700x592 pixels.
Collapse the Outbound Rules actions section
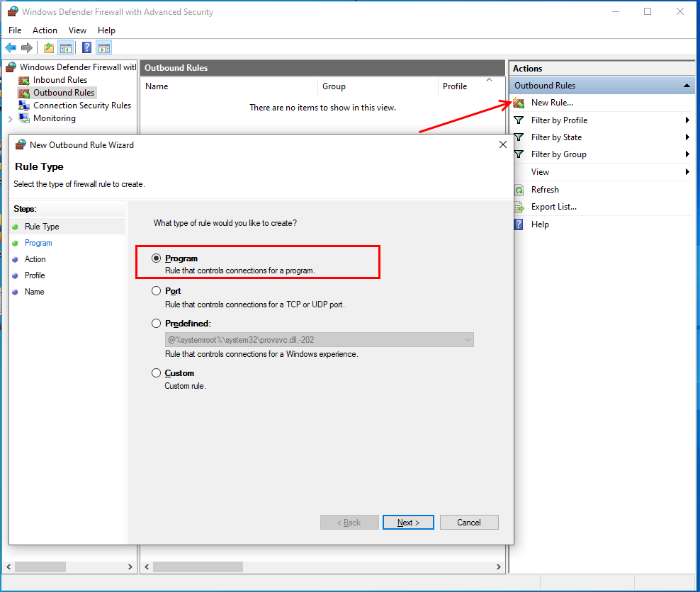687,86
